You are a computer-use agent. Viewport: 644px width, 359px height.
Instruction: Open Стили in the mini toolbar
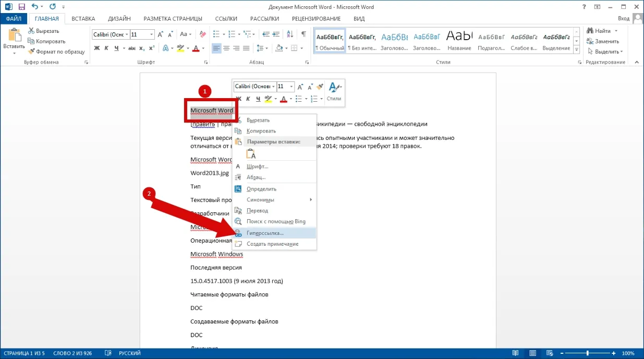tap(334, 91)
